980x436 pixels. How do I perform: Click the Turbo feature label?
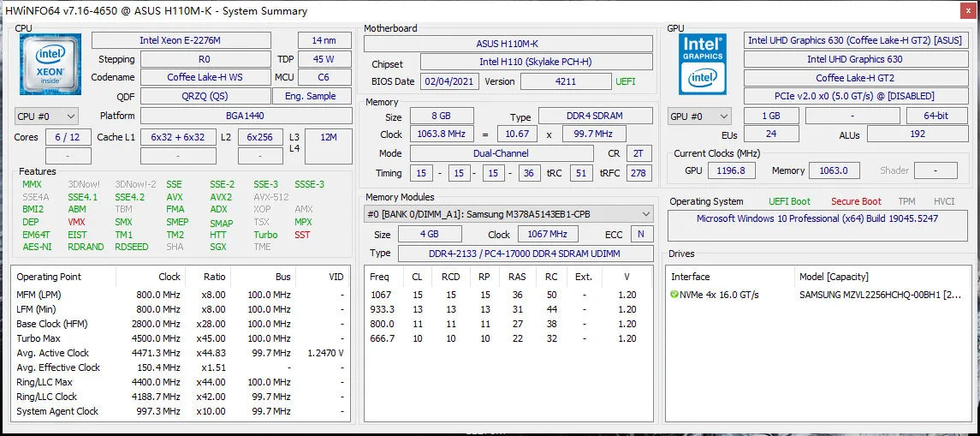click(265, 235)
